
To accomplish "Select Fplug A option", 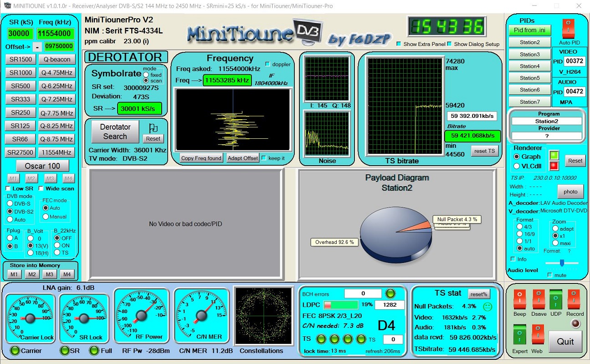I will 10,238.
